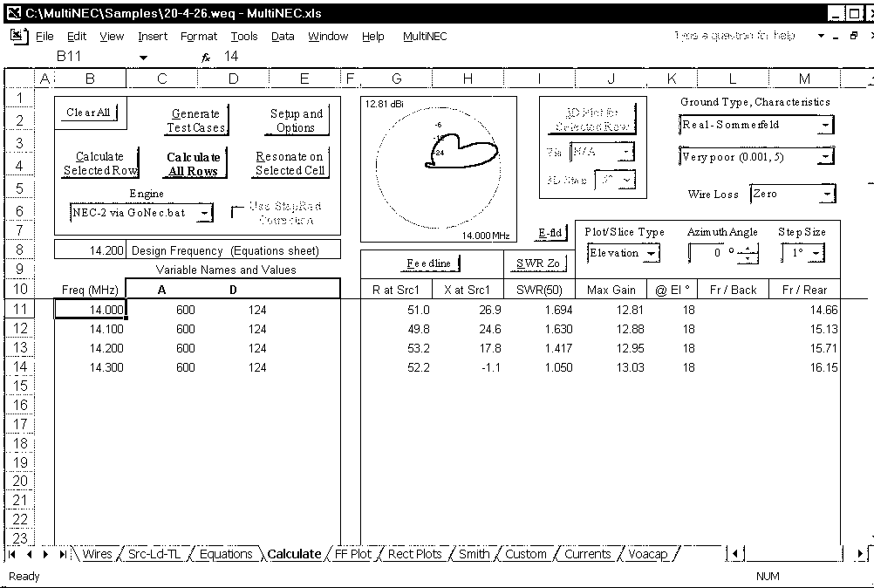Open the Tools menu

click(244, 37)
